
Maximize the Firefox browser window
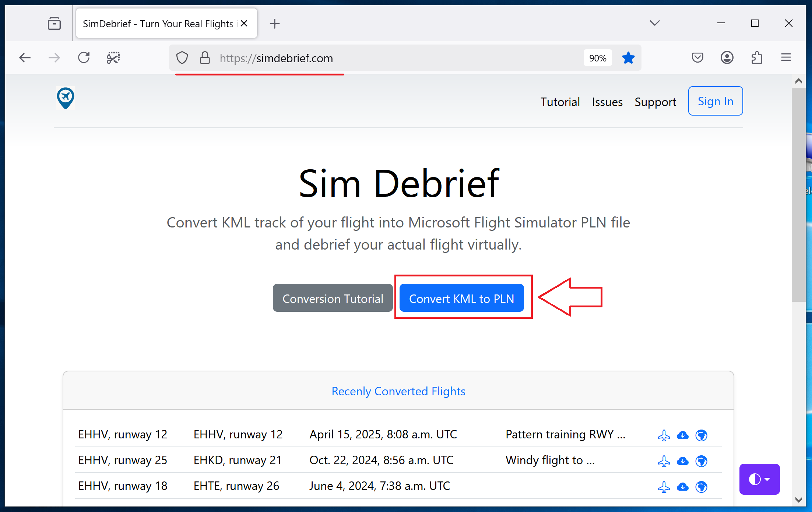pyautogui.click(x=755, y=23)
